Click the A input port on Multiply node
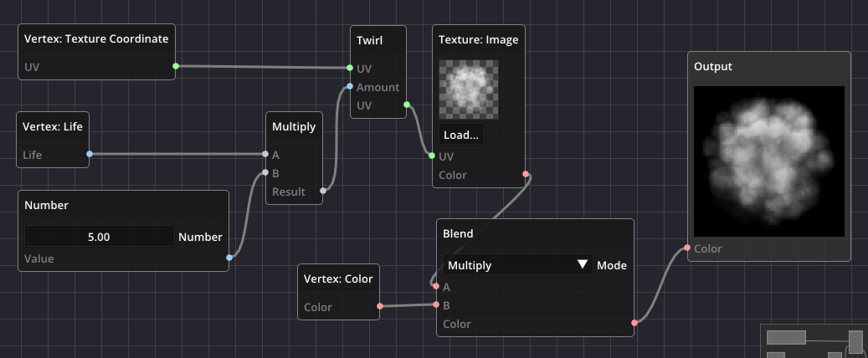The image size is (868, 358). point(265,154)
